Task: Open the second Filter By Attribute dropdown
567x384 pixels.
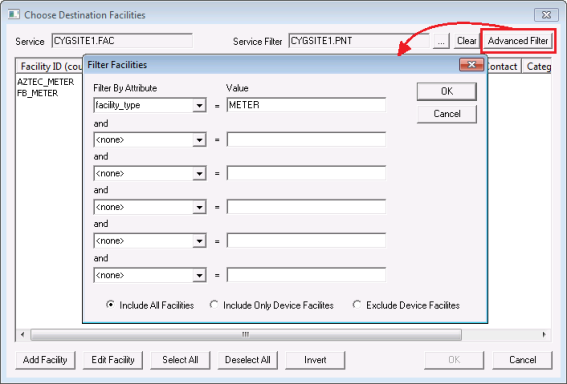Action: 199,140
